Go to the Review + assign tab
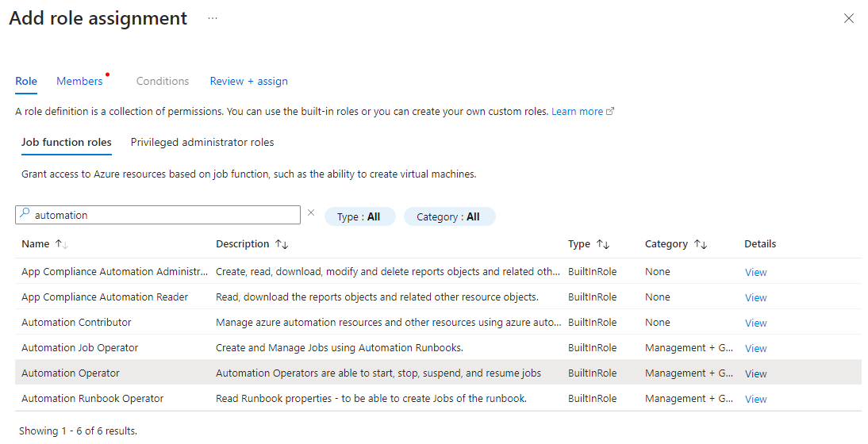 point(248,81)
